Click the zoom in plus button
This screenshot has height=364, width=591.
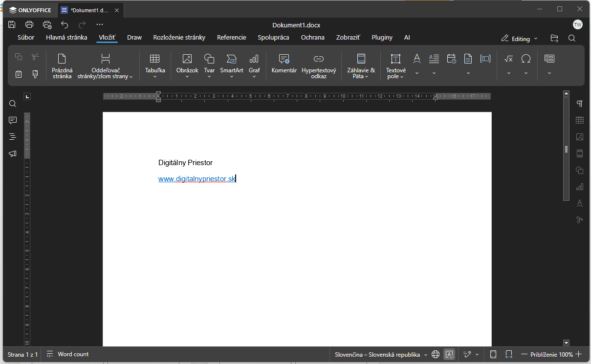[579, 354]
